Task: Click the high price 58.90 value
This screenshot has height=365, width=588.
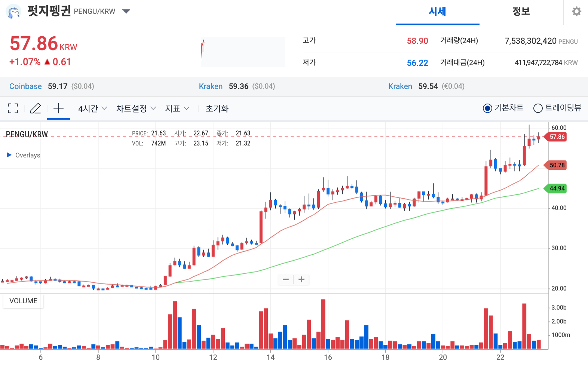Action: tap(417, 41)
